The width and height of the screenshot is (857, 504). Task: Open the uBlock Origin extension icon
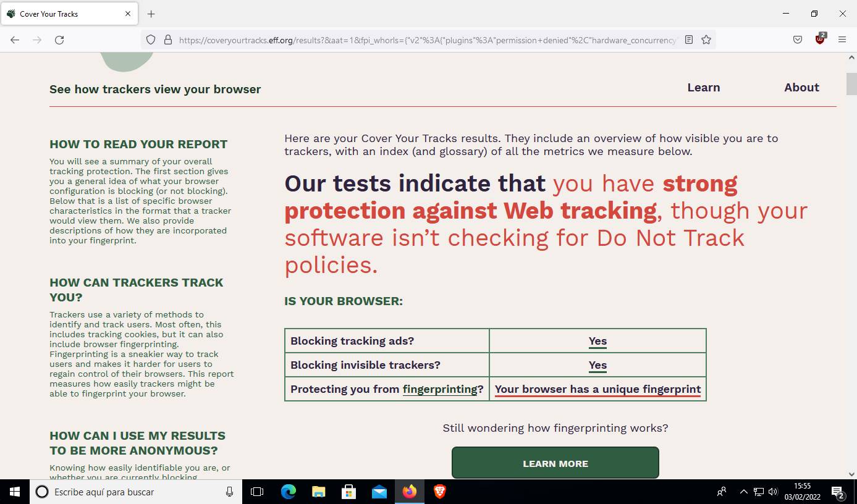click(820, 40)
